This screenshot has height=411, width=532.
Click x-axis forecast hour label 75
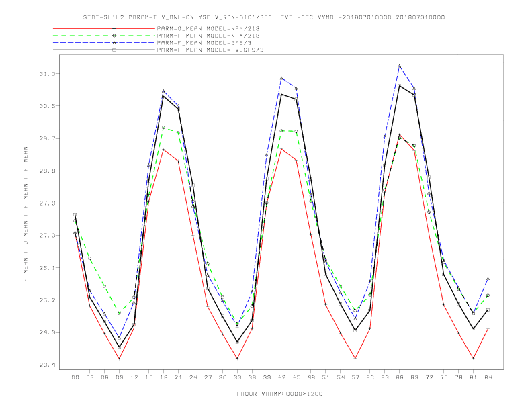[x=444, y=377]
